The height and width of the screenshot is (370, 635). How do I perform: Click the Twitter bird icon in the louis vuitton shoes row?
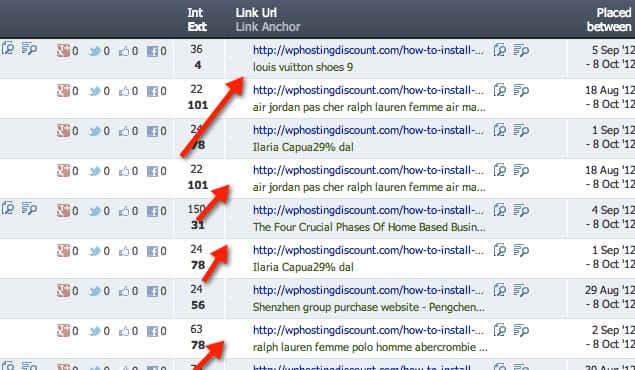pos(95,51)
